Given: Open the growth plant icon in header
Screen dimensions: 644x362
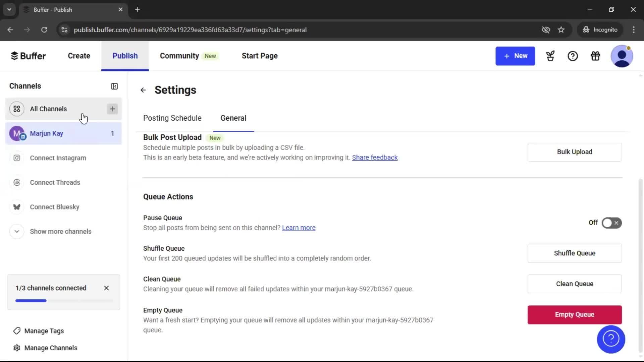Looking at the screenshot, I should click(x=550, y=56).
